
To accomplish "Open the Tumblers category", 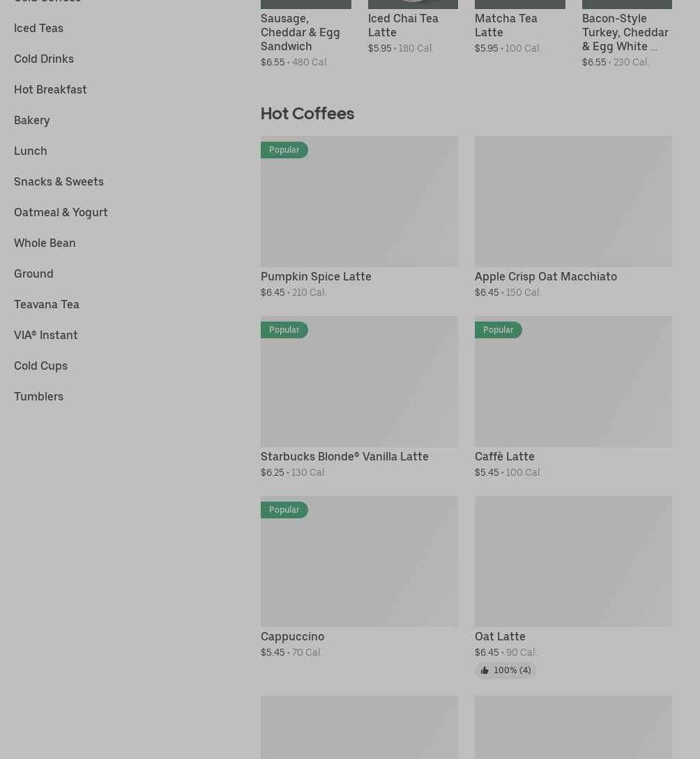I will (x=38, y=396).
